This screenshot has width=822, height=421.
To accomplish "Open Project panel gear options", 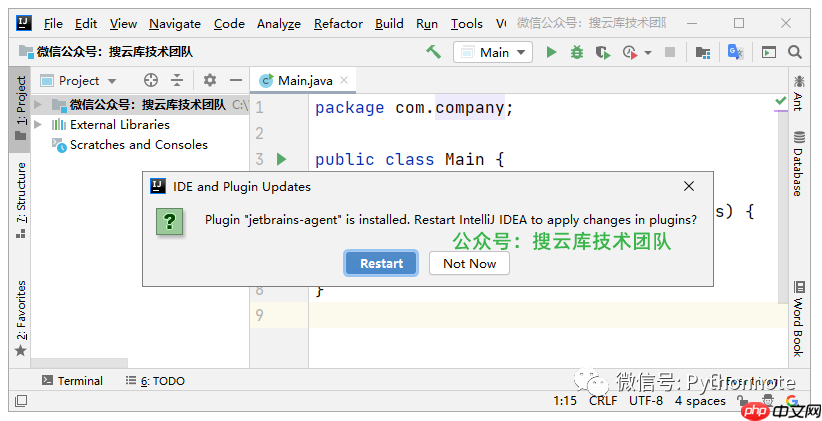I will tap(210, 80).
